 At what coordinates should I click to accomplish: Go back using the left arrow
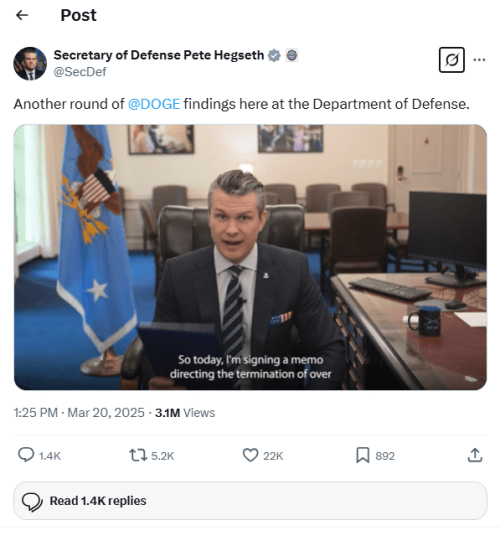pos(22,15)
